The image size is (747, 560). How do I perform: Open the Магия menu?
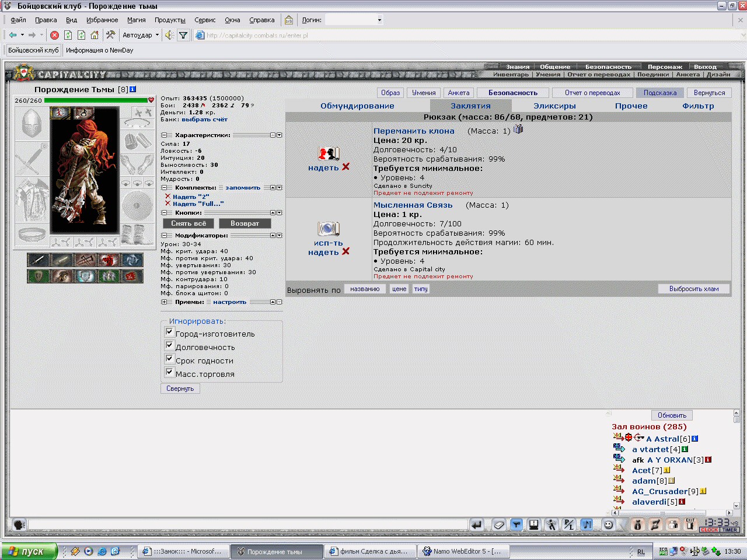click(x=137, y=20)
